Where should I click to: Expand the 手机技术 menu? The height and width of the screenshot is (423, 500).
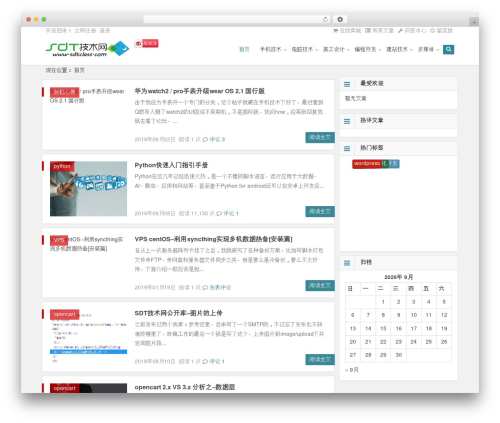[273, 49]
